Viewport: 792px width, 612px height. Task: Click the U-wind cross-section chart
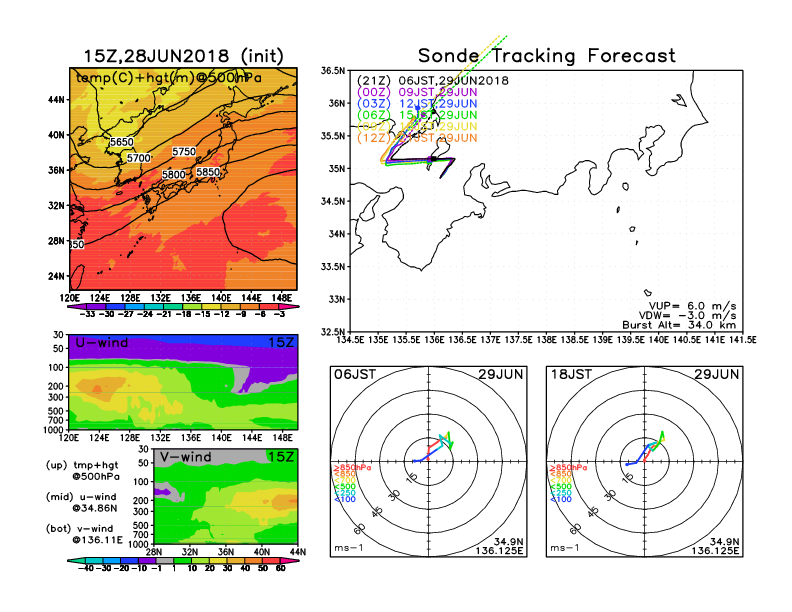click(x=183, y=382)
